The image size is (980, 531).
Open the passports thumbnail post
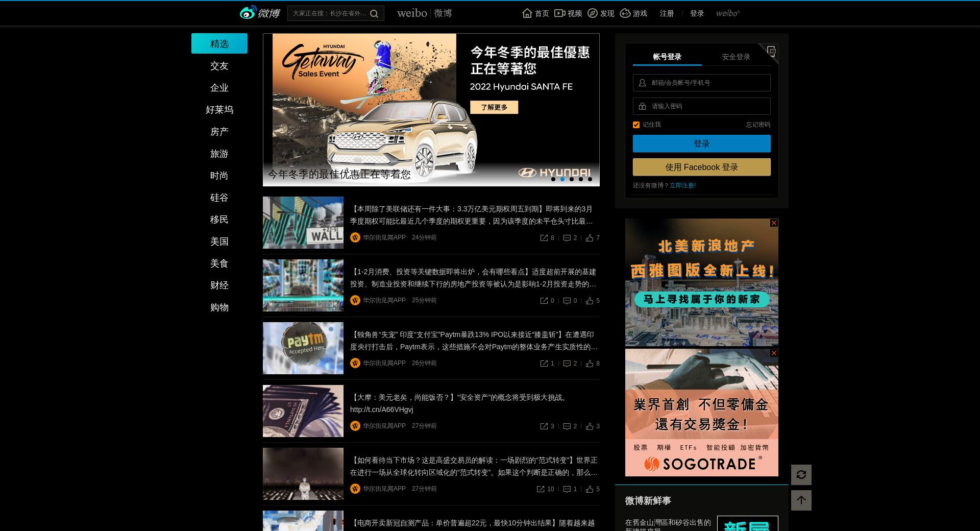click(x=303, y=411)
